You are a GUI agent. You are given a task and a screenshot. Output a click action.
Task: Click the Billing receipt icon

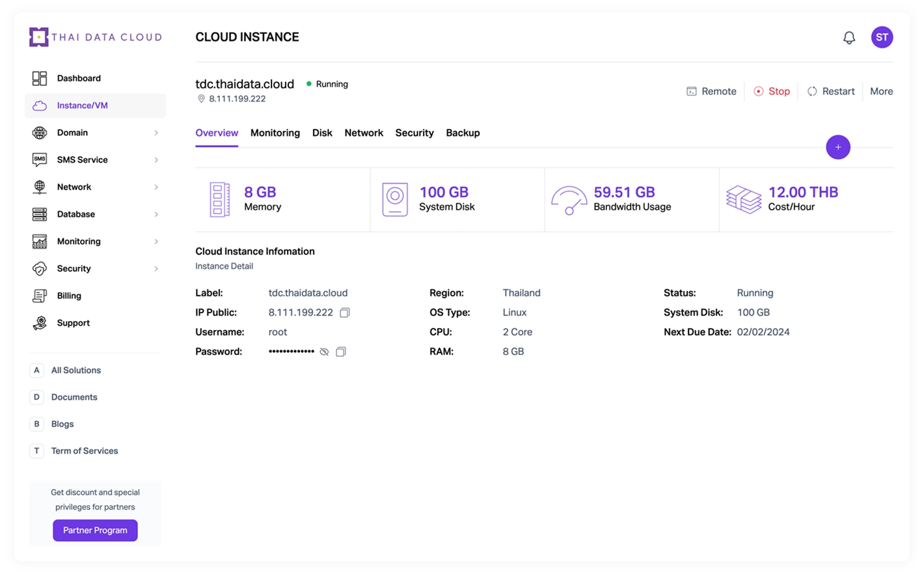[x=40, y=296]
